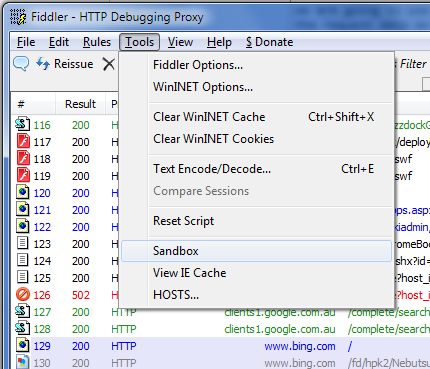Click the document icon of session 124
Viewport: 430px width, 369px height.
click(x=23, y=260)
